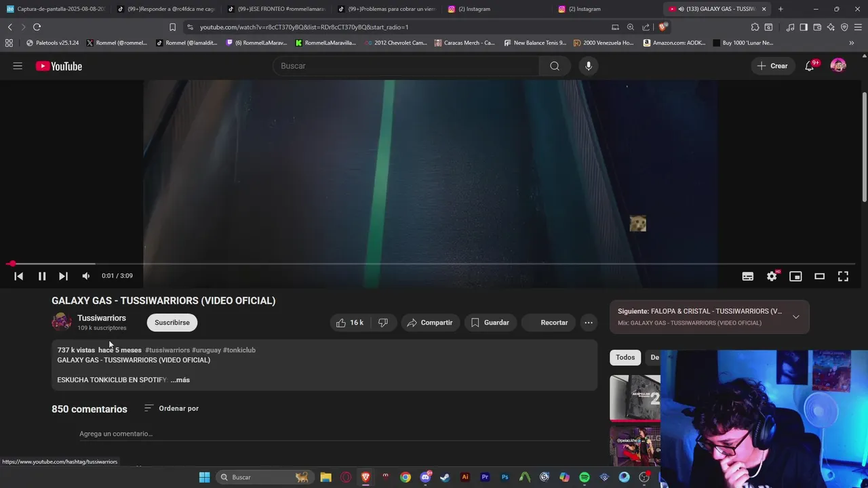Show more bookmarks with the chevron
The image size is (868, 488).
click(852, 43)
